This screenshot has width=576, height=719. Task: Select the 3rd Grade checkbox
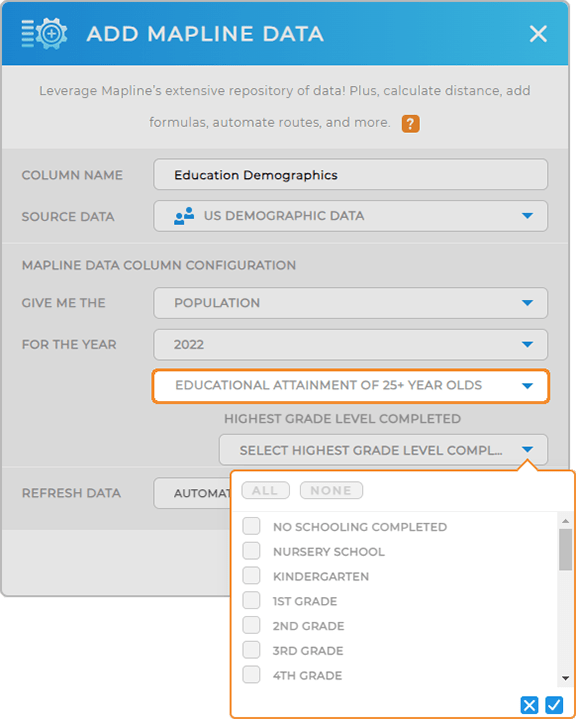point(251,650)
